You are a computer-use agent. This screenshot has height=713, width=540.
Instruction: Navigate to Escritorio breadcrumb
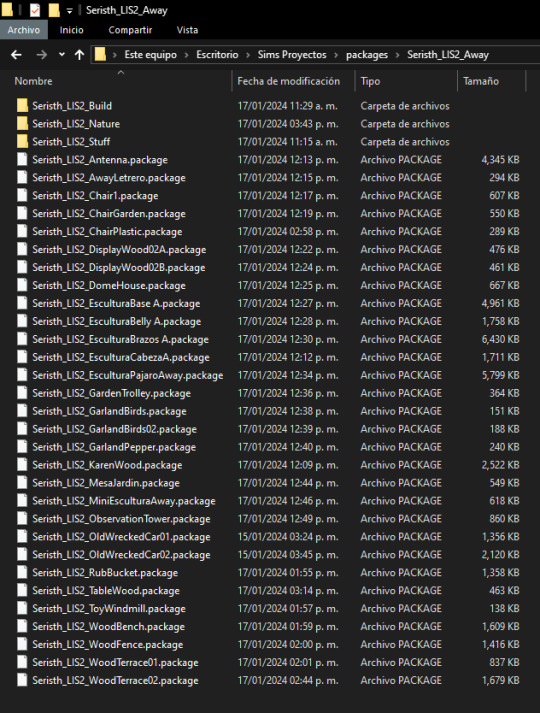[217, 55]
